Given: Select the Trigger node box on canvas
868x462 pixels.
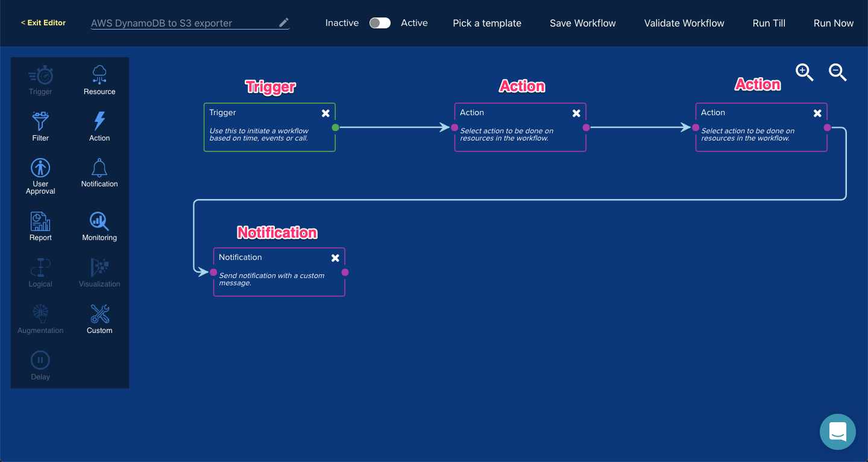Looking at the screenshot, I should (269, 127).
